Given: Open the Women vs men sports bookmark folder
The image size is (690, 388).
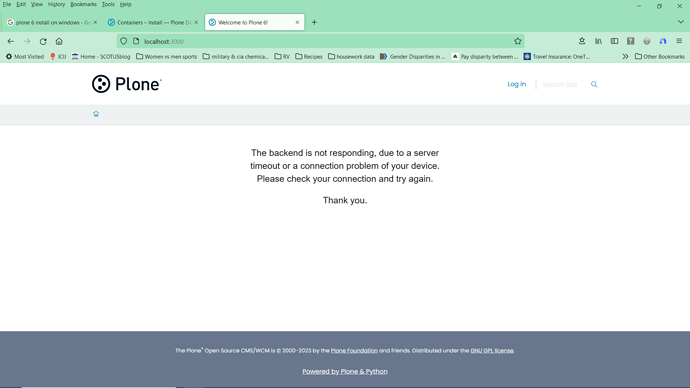Looking at the screenshot, I should pyautogui.click(x=166, y=56).
